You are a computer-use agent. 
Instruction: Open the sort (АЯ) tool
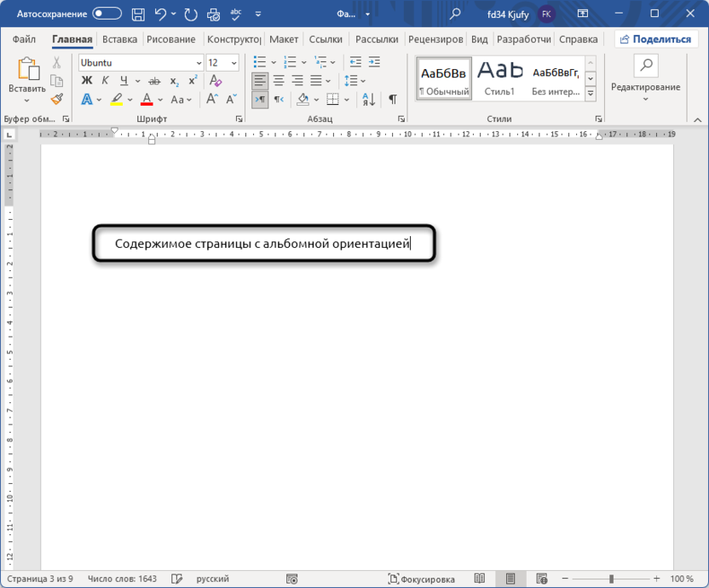369,99
